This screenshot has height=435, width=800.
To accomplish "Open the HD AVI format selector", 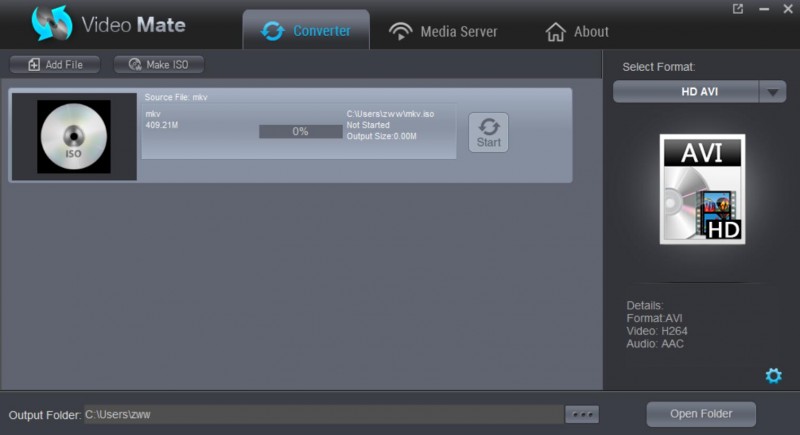I will point(686,92).
